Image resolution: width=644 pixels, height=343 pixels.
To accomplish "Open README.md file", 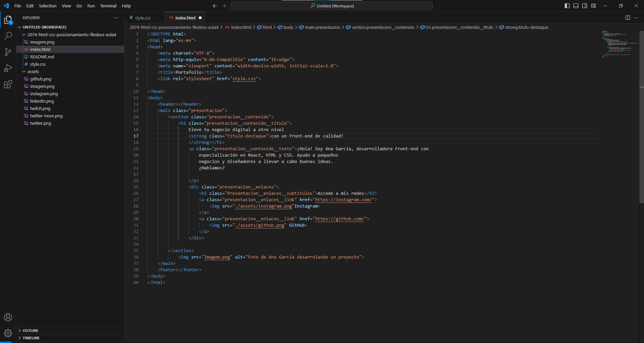I will (70, 57).
